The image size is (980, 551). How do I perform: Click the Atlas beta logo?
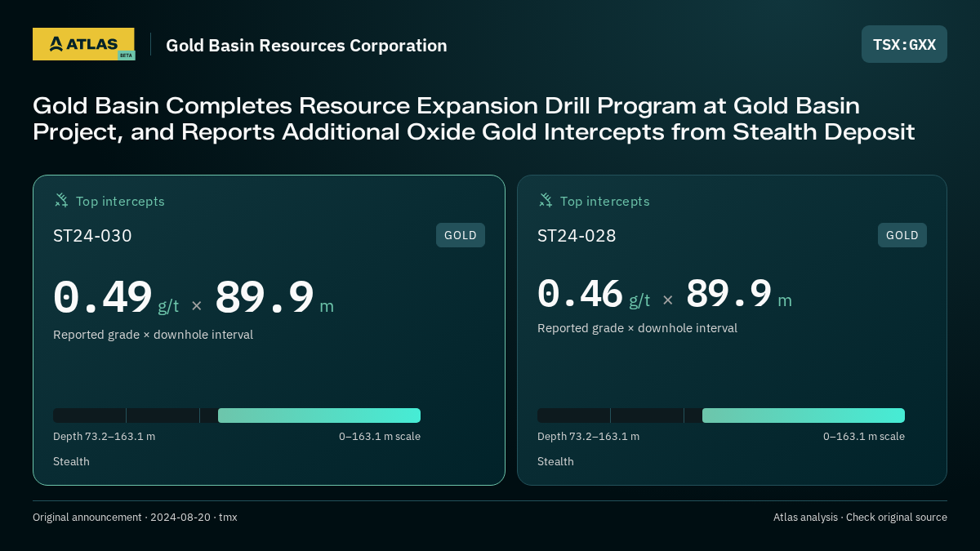point(84,44)
